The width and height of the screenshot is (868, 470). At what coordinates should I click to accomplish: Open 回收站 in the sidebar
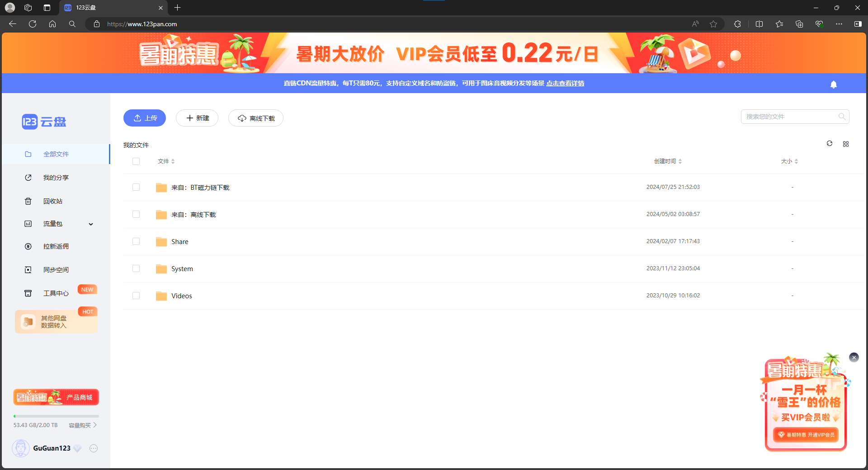coord(56,201)
